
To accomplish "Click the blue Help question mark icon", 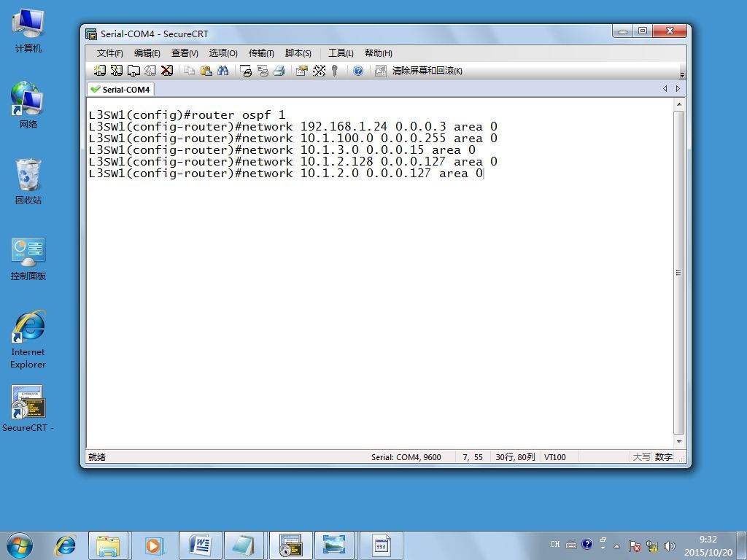I will point(358,71).
